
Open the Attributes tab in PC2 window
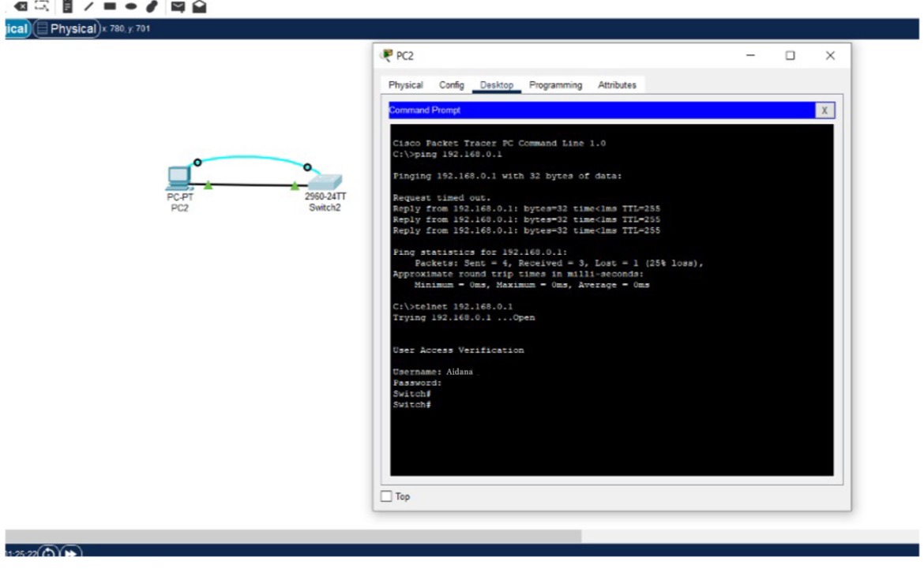[x=617, y=84]
